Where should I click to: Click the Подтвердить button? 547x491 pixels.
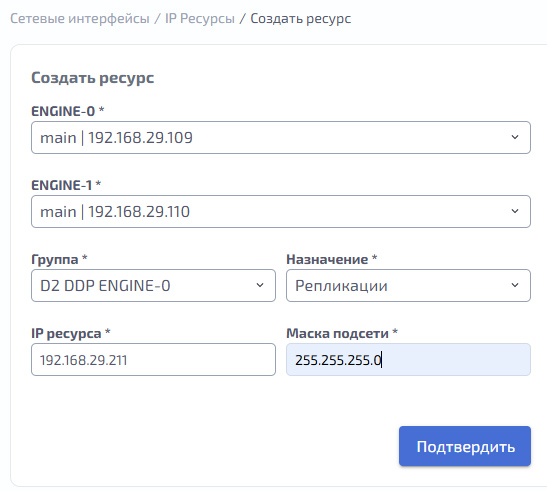465,446
